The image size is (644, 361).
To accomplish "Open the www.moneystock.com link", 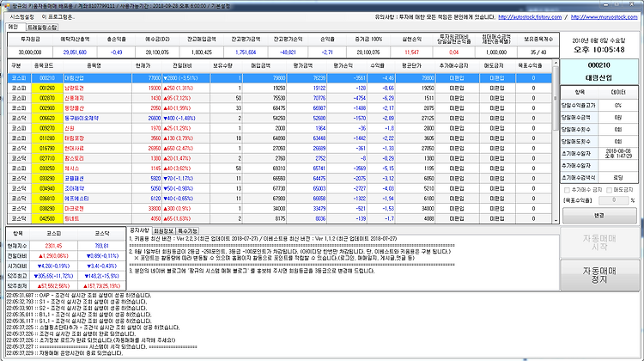I will [605, 17].
